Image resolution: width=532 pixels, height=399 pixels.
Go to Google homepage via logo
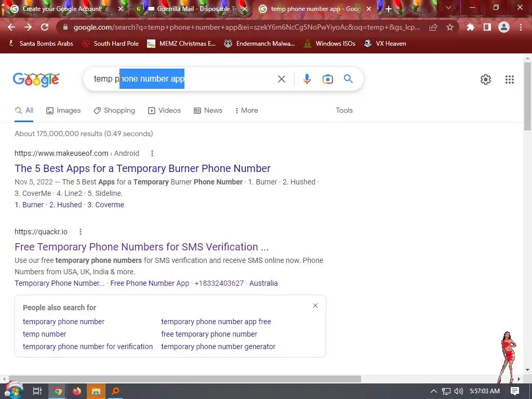click(36, 79)
